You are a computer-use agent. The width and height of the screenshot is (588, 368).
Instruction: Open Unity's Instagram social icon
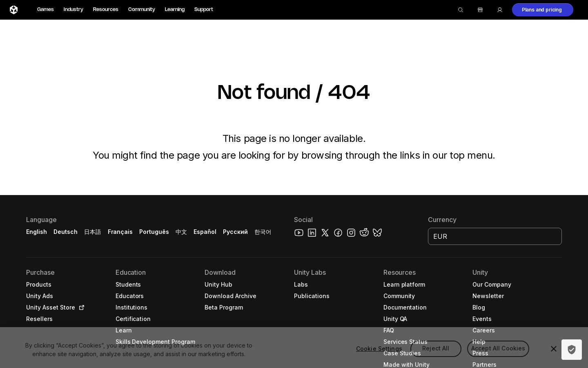(x=351, y=233)
